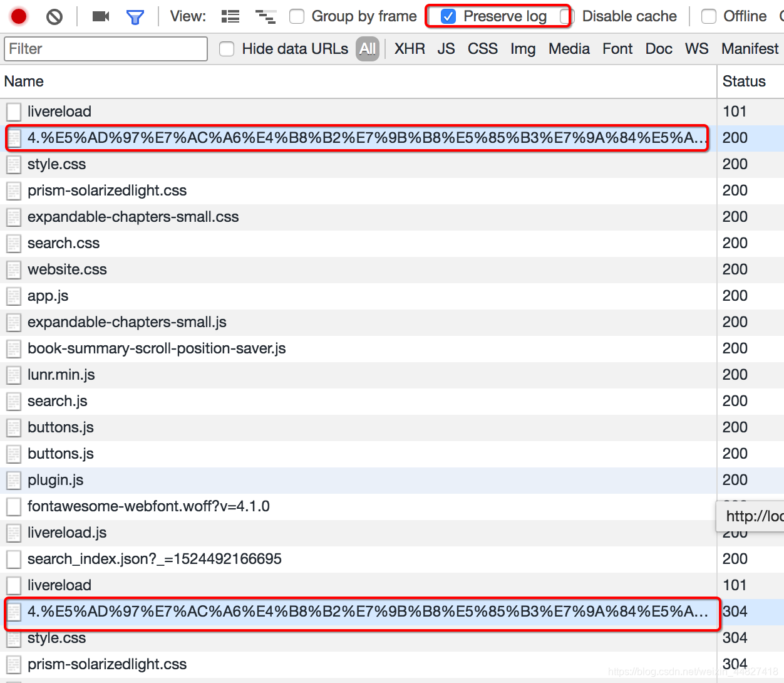
Task: Select fontawesome-webfont.woff?v=4.1.0 request
Action: (x=392, y=506)
